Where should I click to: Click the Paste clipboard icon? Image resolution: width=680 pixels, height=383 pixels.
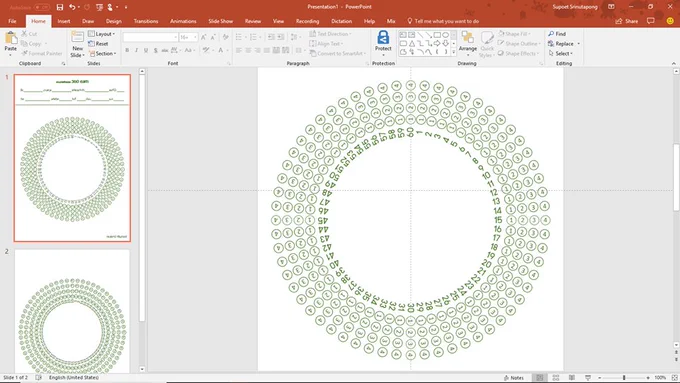(10, 38)
